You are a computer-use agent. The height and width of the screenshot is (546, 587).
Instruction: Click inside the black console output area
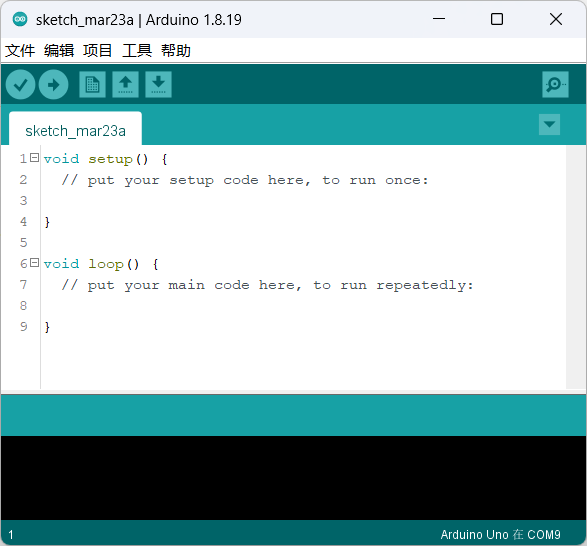[x=294, y=478]
